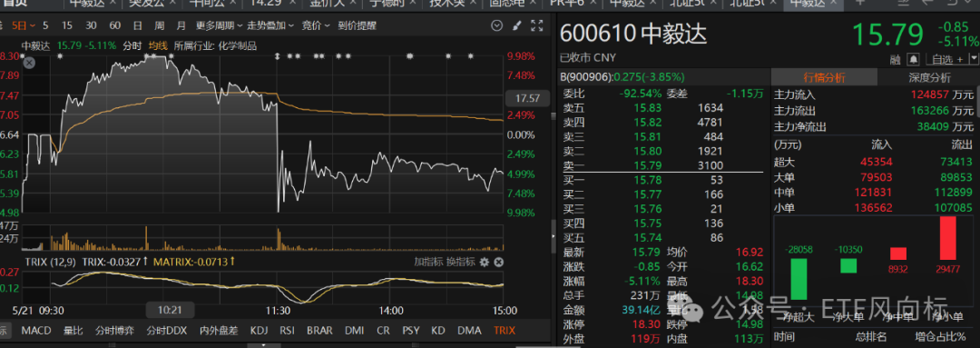Switch to 60-minute period

[114, 25]
